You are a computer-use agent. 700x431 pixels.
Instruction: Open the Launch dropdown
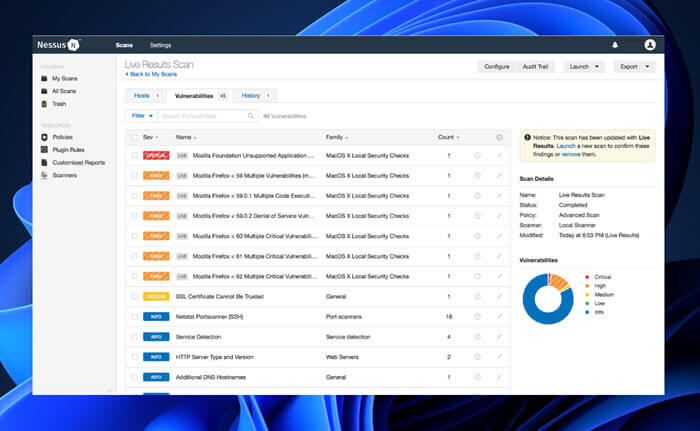point(584,67)
